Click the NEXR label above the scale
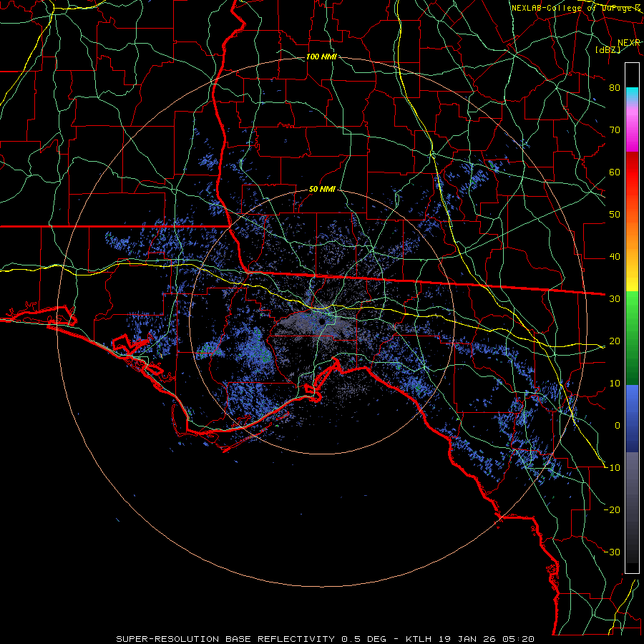The image size is (644, 644). [629, 43]
